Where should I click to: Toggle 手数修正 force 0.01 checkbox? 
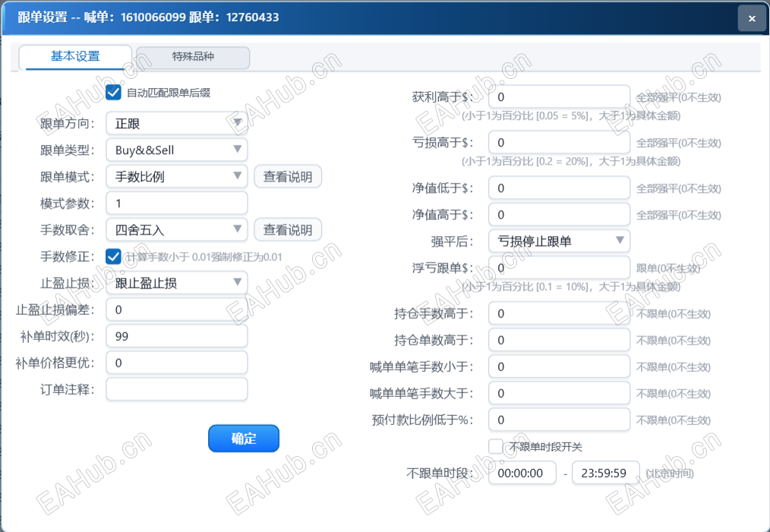113,257
